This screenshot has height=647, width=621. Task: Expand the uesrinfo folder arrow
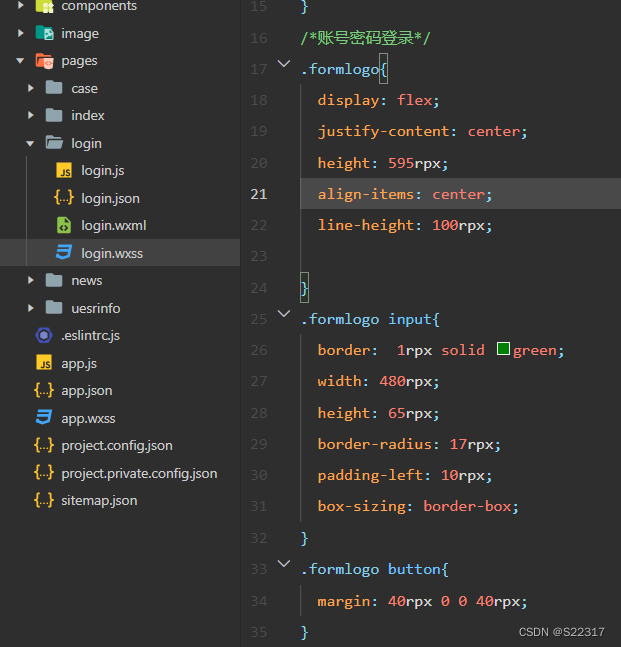click(31, 308)
